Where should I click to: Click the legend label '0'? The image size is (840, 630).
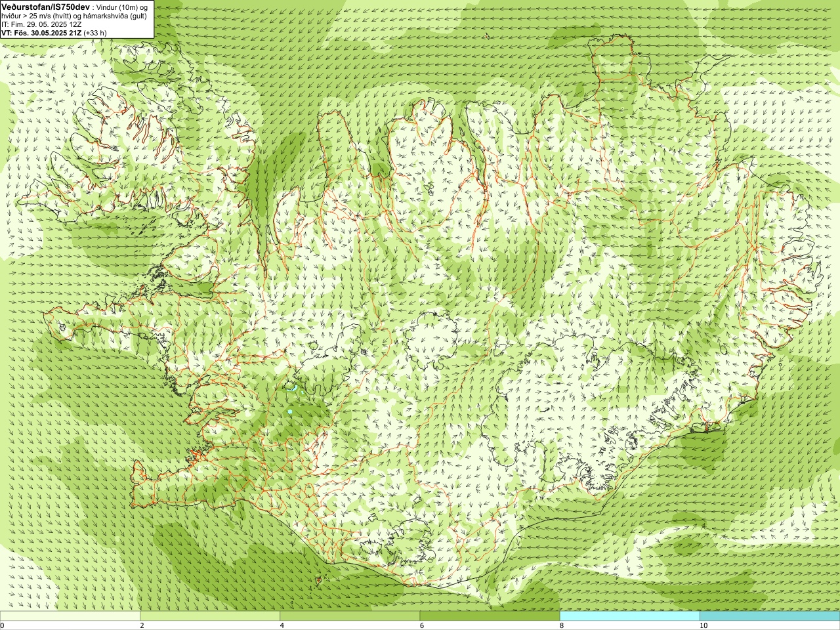3,625
